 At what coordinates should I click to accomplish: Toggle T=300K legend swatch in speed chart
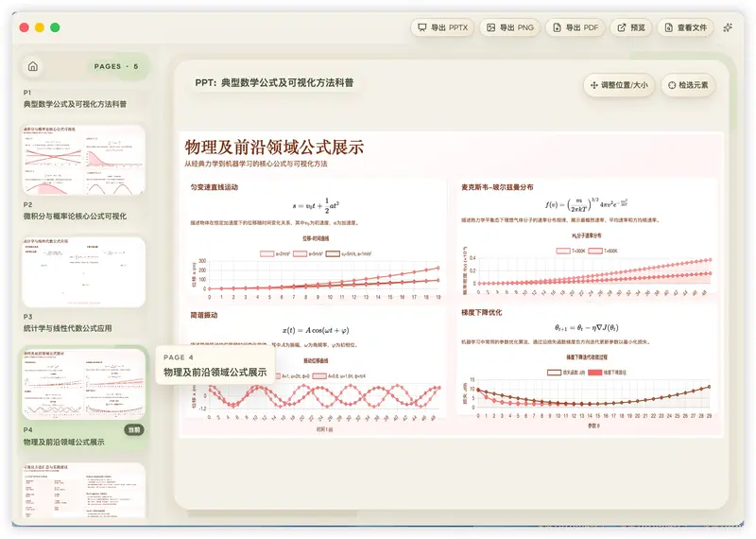562,251
